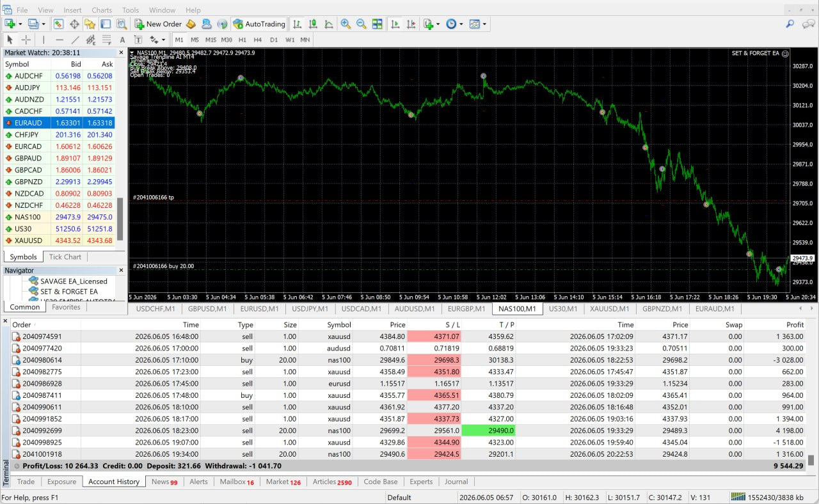The height and width of the screenshot is (504, 819).
Task: Select SET & FORGET EA in Navigator
Action: pyautogui.click(x=69, y=291)
